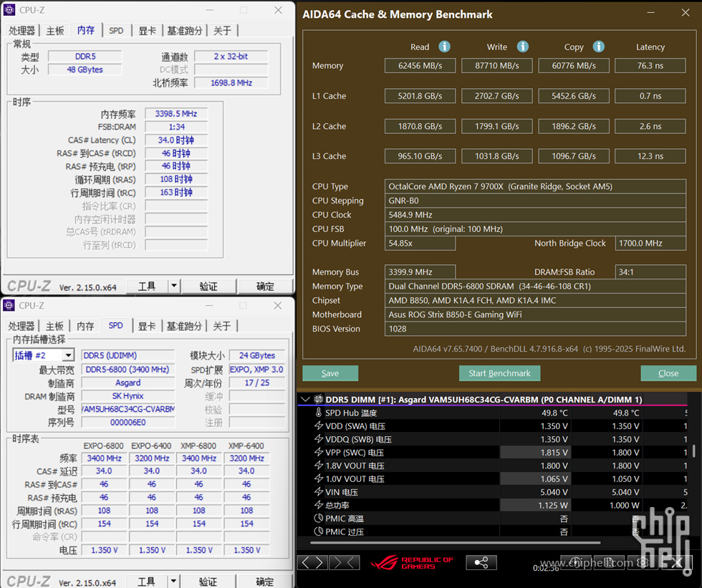
Task: Click the lightning icon beside VIN 电压
Action: pos(318,492)
